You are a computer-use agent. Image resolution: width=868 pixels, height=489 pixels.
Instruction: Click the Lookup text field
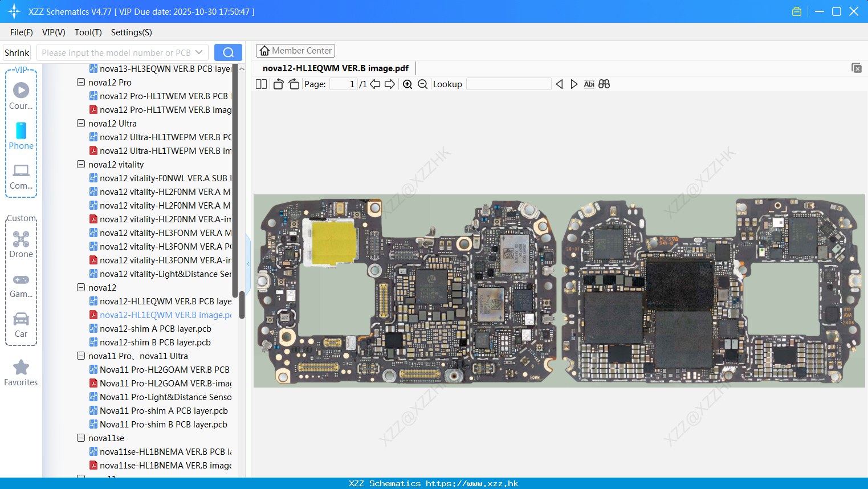click(x=508, y=84)
